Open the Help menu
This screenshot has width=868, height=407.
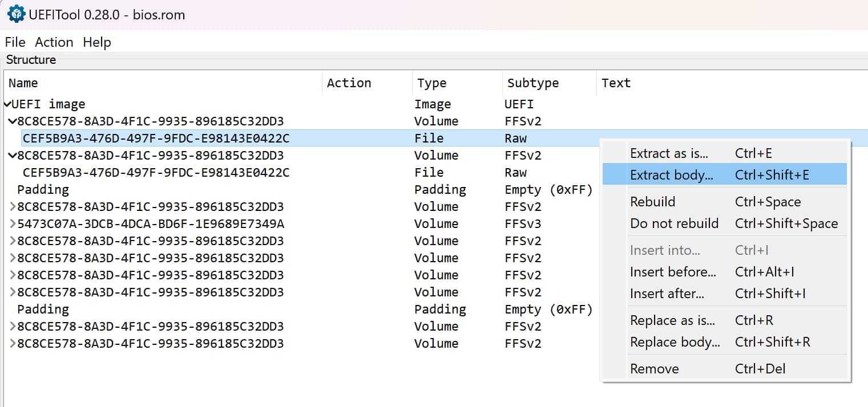click(97, 42)
